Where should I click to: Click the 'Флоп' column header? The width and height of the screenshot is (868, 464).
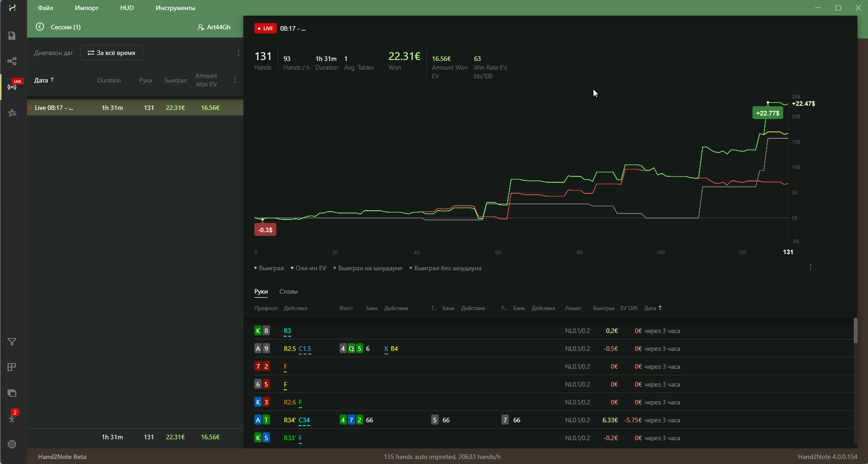(x=346, y=308)
